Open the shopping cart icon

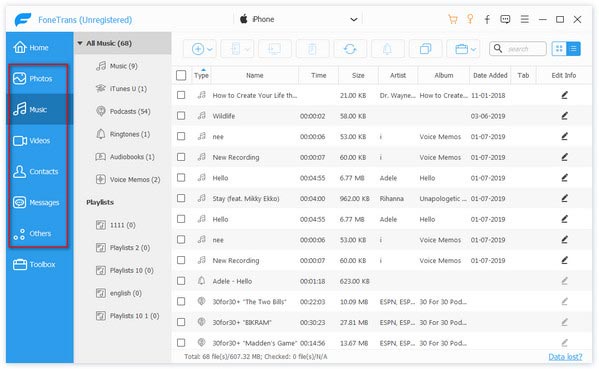pyautogui.click(x=453, y=19)
